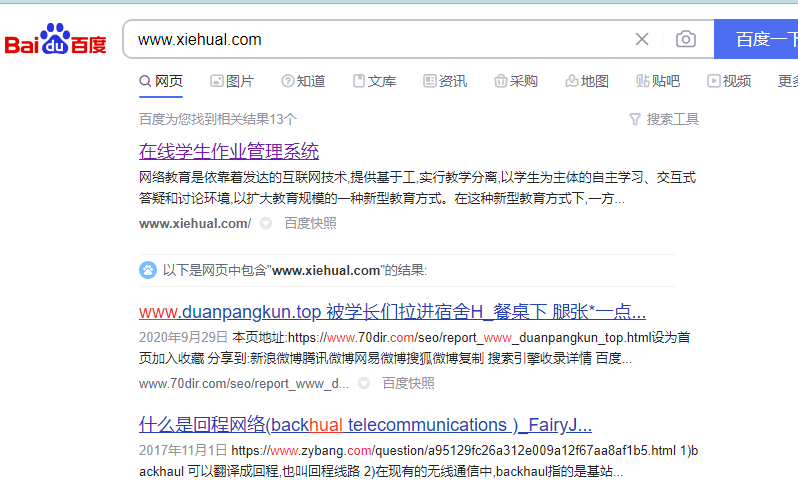Click www.xiehual.com/ result URL
Screen dimensions: 798x480
tap(195, 223)
